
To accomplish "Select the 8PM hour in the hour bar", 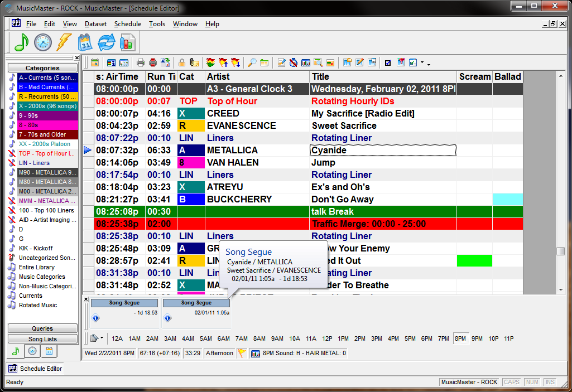I will [460, 338].
